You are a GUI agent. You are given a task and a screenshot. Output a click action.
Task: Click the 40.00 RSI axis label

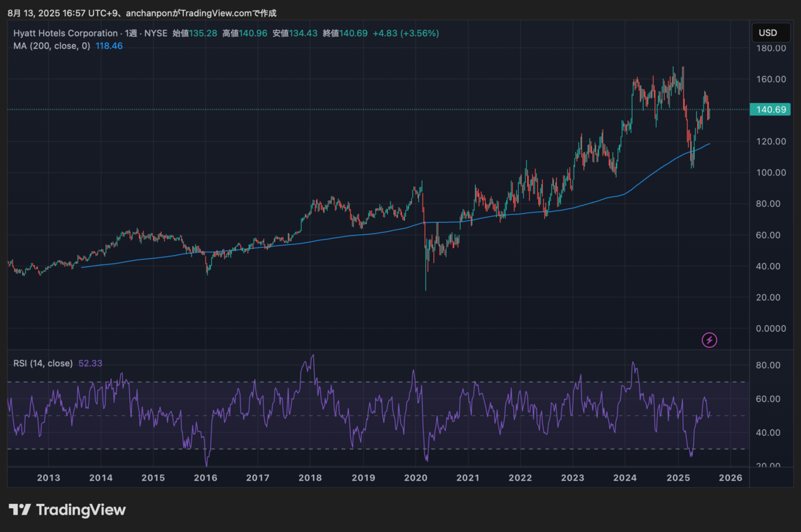[770, 433]
